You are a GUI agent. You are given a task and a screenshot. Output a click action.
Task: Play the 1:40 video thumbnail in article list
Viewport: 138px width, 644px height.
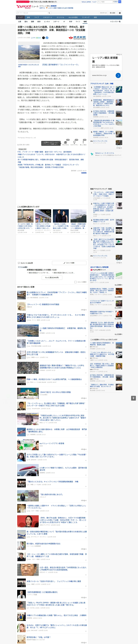(21, 483)
